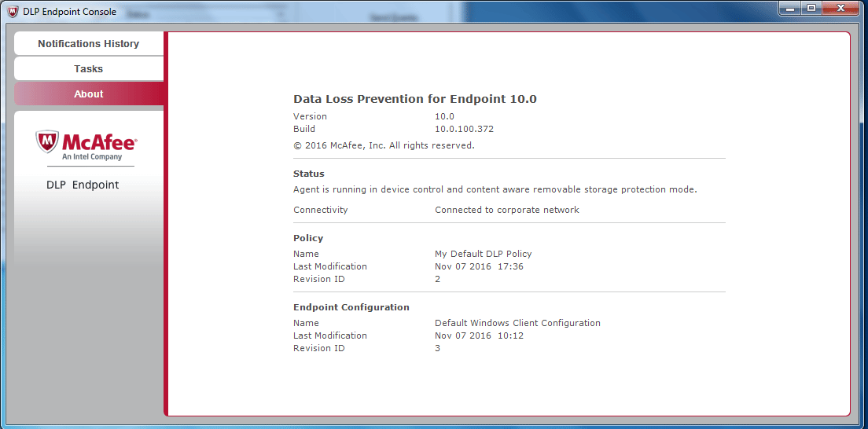Viewport: 868px width, 429px height.
Task: Click 'My Default DLP Policy' name
Action: (x=484, y=254)
